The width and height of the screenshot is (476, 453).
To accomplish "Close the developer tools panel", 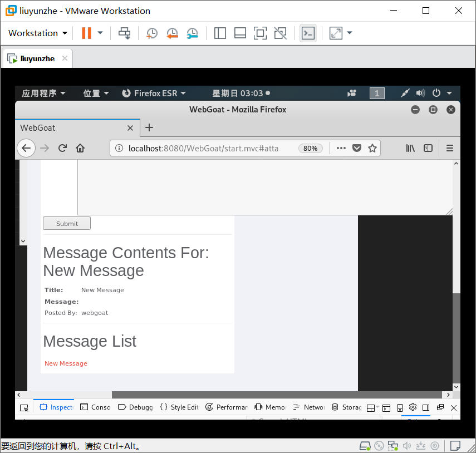I will tap(454, 408).
